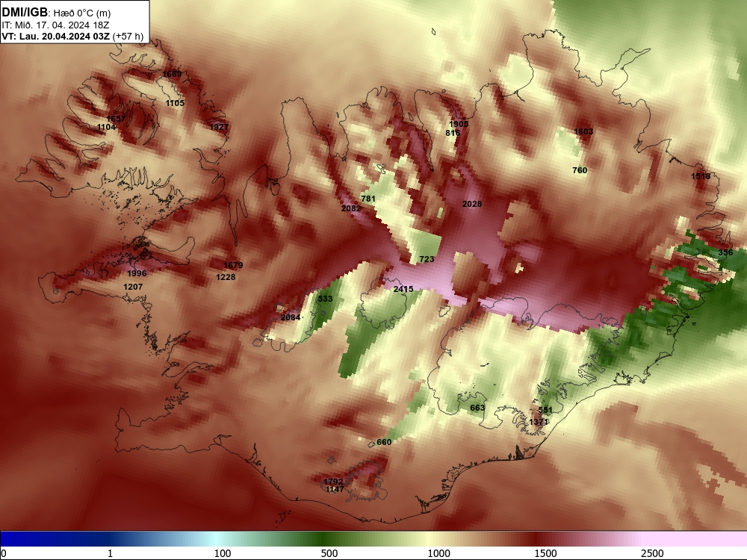Click the 2084 value label
Image resolution: width=747 pixels, height=560 pixels.
291,317
